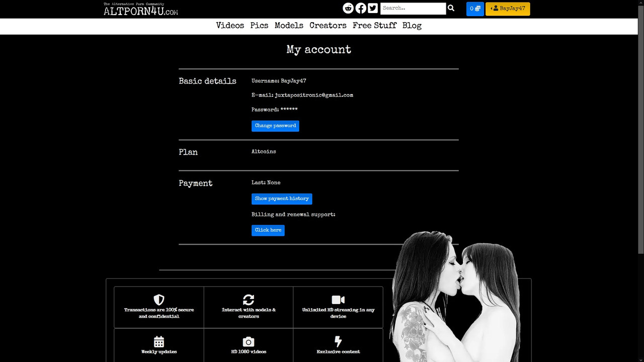Click the shield secure transactions icon

click(159, 300)
